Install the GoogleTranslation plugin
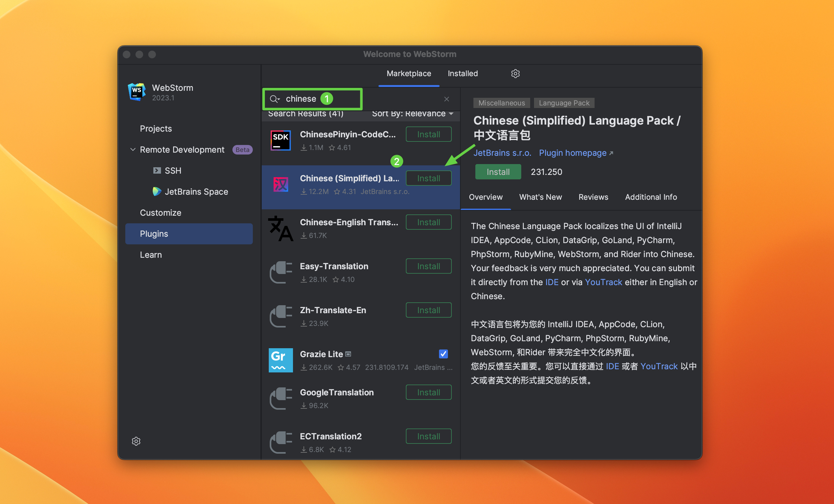The height and width of the screenshot is (504, 834). coord(428,392)
